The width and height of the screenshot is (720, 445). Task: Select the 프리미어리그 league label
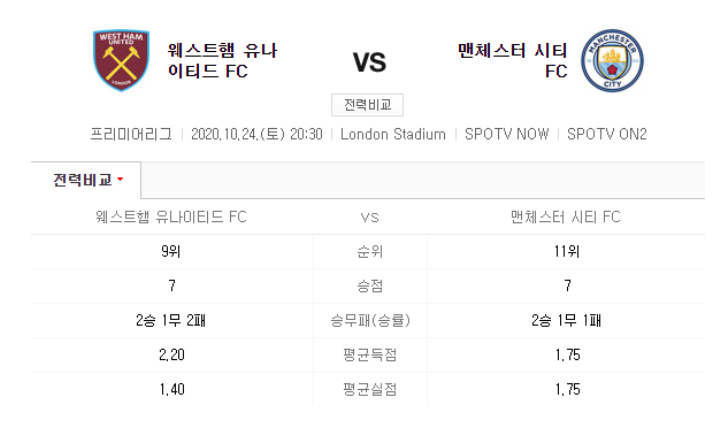pyautogui.click(x=131, y=134)
